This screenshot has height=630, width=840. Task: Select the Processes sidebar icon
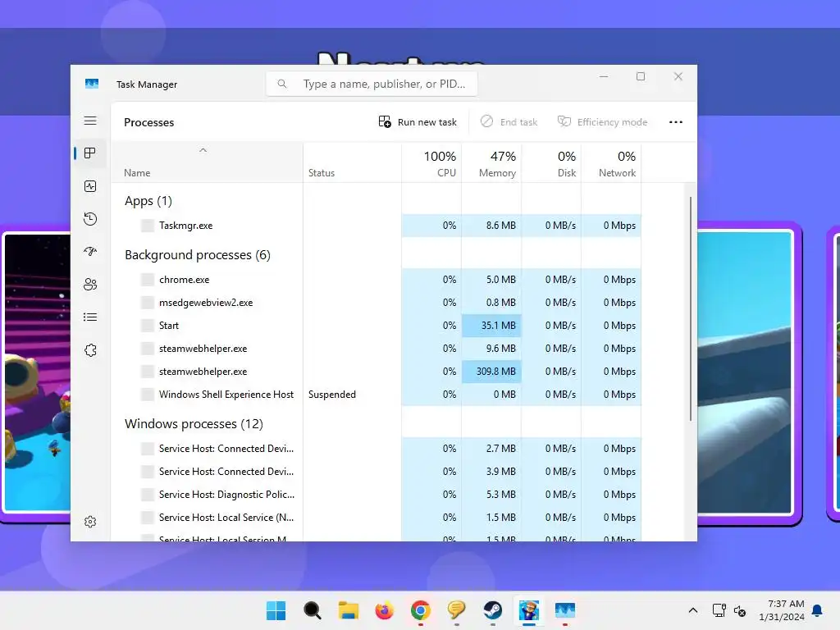click(x=90, y=153)
